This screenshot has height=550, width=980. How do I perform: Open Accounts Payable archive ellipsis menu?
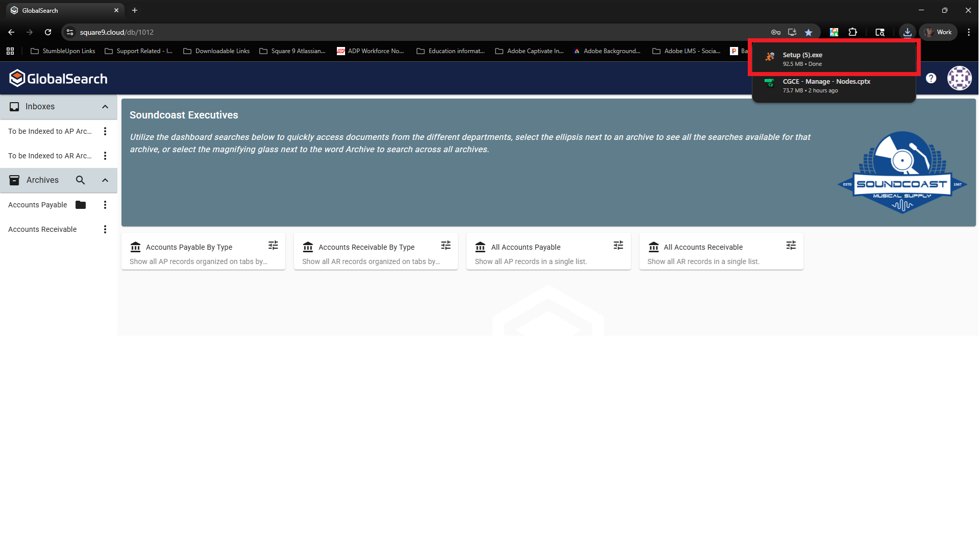105,205
